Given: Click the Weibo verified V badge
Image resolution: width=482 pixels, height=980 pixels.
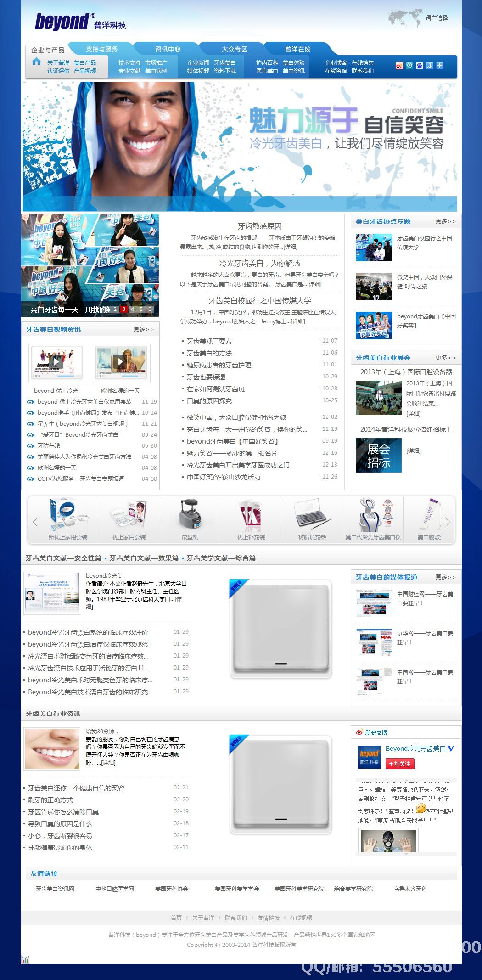Looking at the screenshot, I should (x=451, y=749).
